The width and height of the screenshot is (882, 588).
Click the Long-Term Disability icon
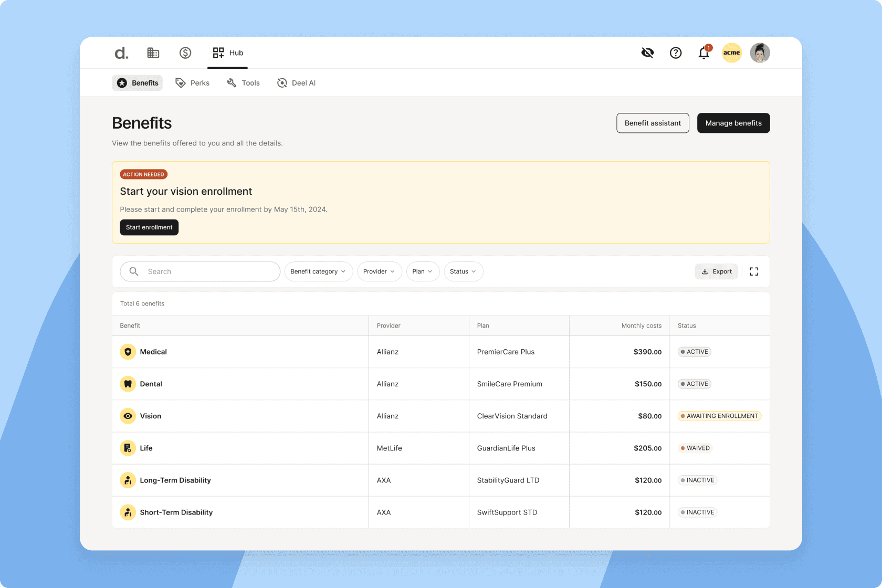pos(128,480)
